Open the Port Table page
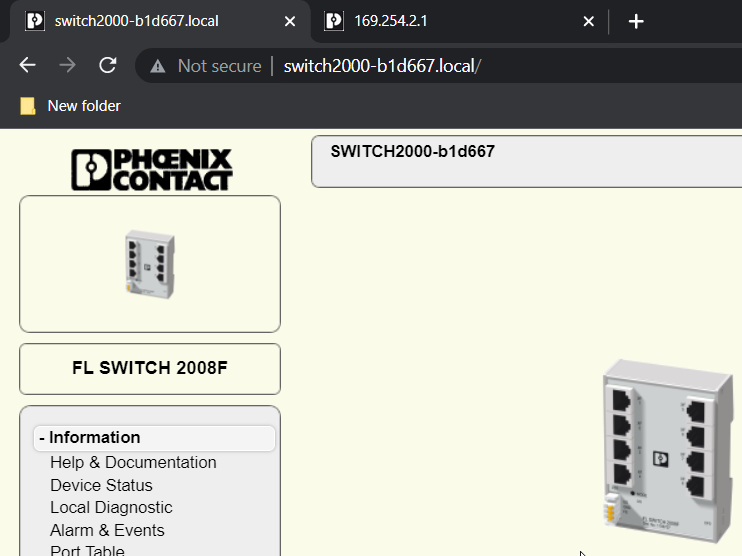The width and height of the screenshot is (742, 556). pyautogui.click(x=88, y=550)
